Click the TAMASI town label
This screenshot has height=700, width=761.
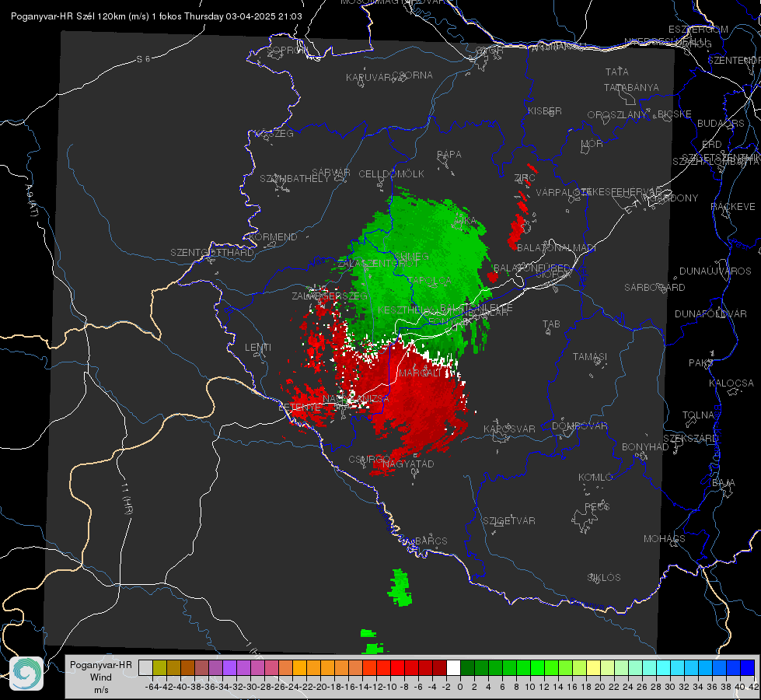590,357
